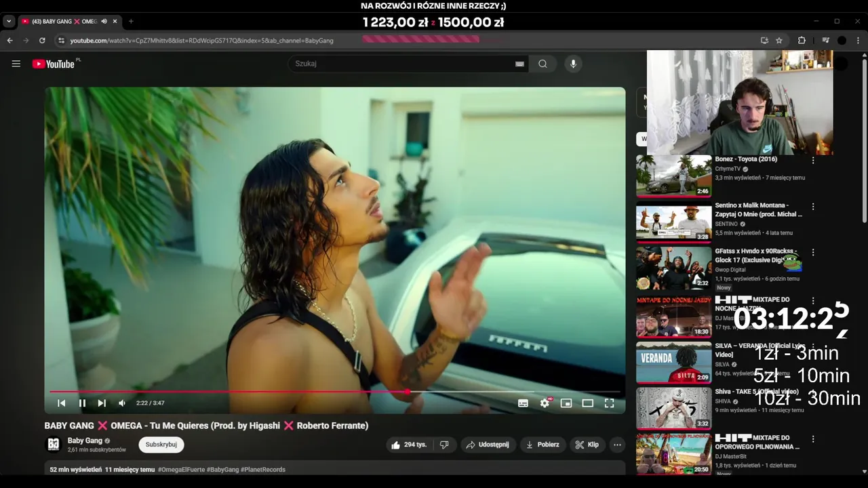Viewport: 868px width, 488px height.
Task: Open the Shiva - TAKE 5 thumbnail
Action: point(673,408)
